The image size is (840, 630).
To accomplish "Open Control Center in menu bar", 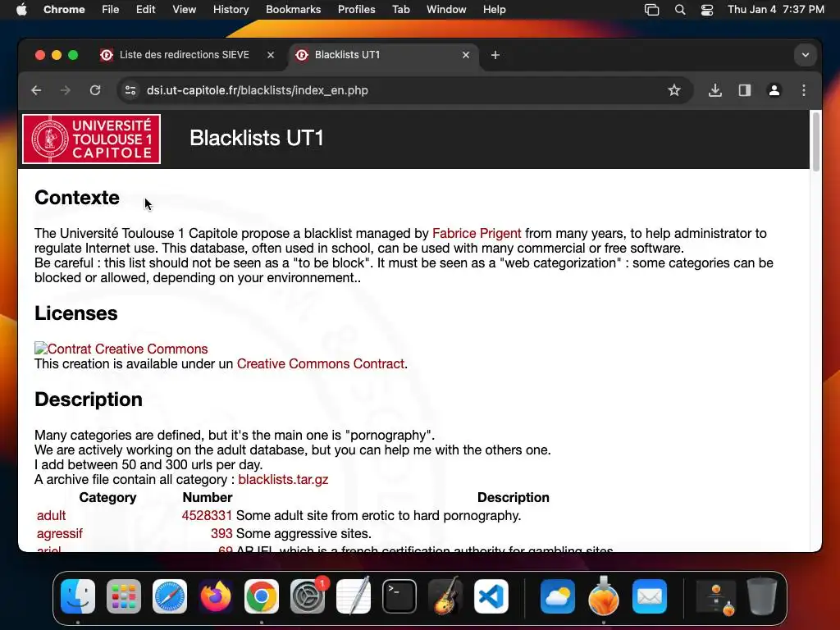I will 707,10.
